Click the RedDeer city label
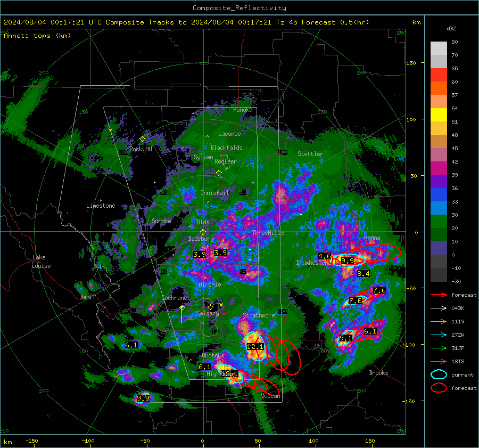 coord(226,161)
